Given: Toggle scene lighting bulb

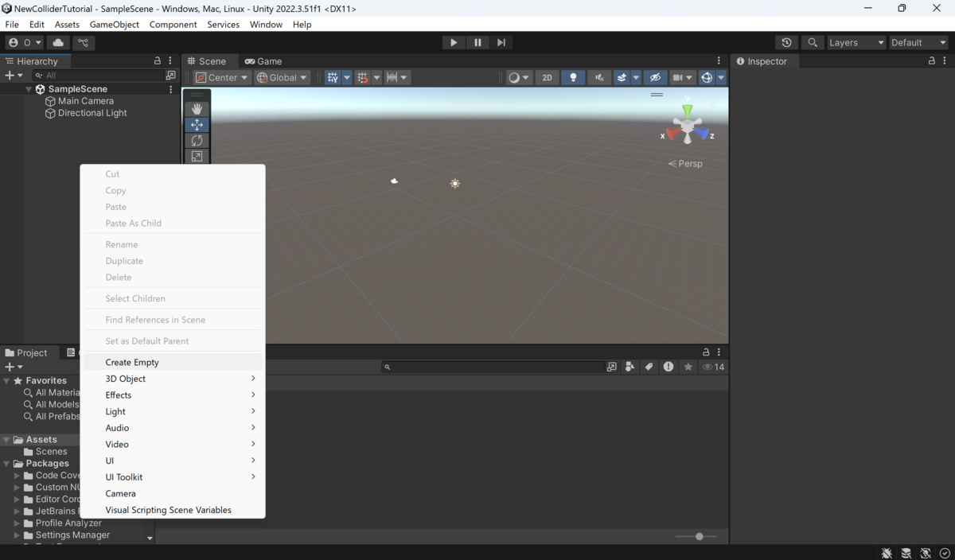Looking at the screenshot, I should 573,77.
